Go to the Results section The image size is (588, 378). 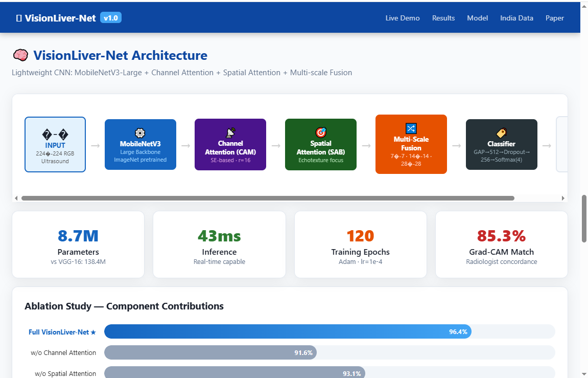coord(443,18)
